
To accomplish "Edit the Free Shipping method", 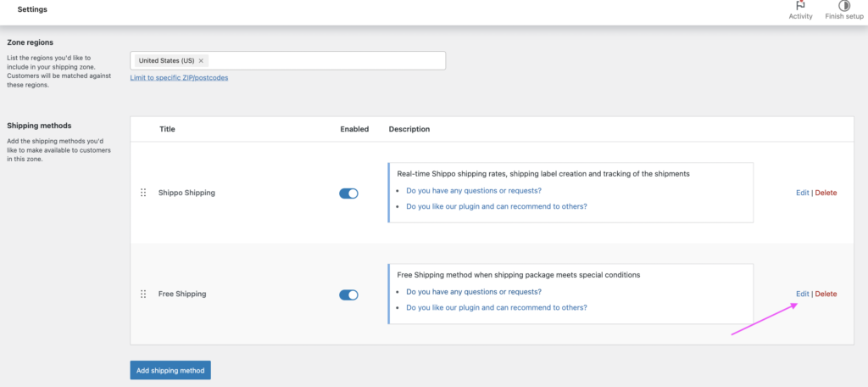I will (802, 294).
